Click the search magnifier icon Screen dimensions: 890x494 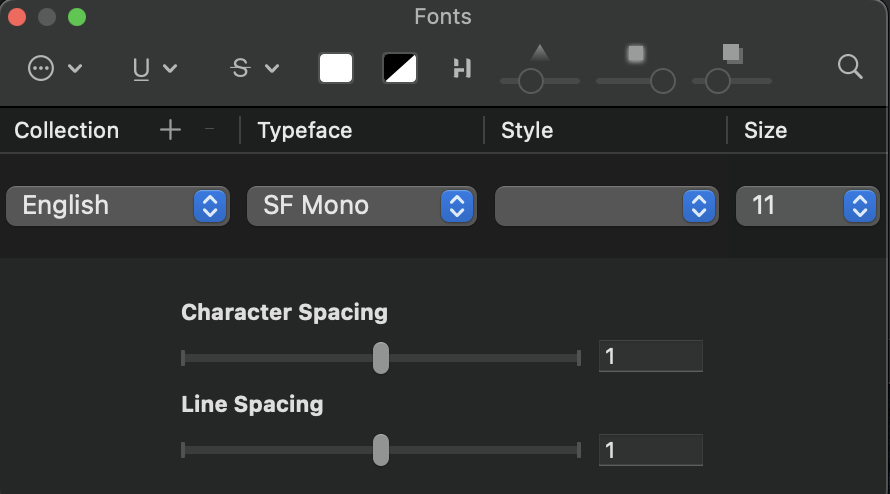click(850, 67)
